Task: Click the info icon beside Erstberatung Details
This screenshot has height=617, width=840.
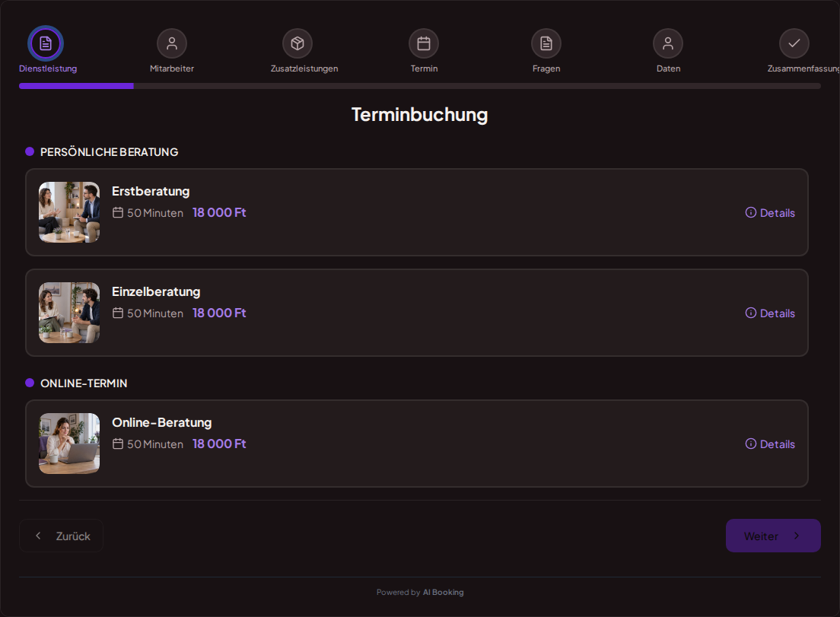Action: [751, 212]
